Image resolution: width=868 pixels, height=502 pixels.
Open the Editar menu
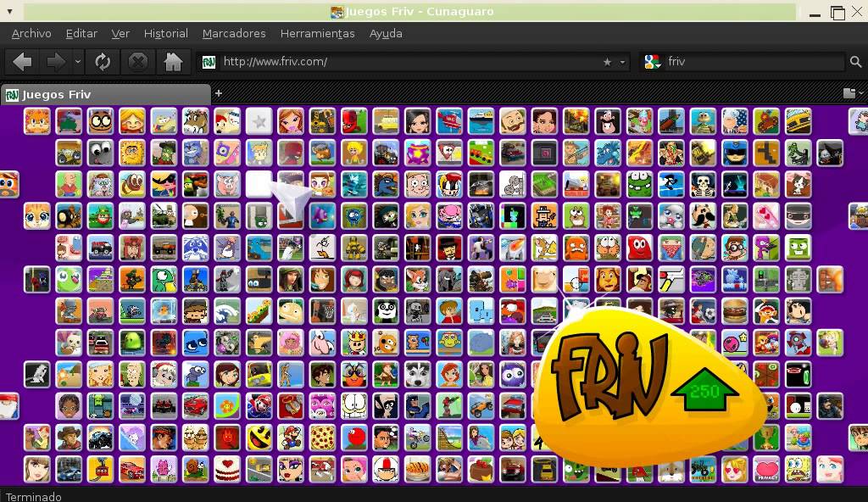coord(81,33)
